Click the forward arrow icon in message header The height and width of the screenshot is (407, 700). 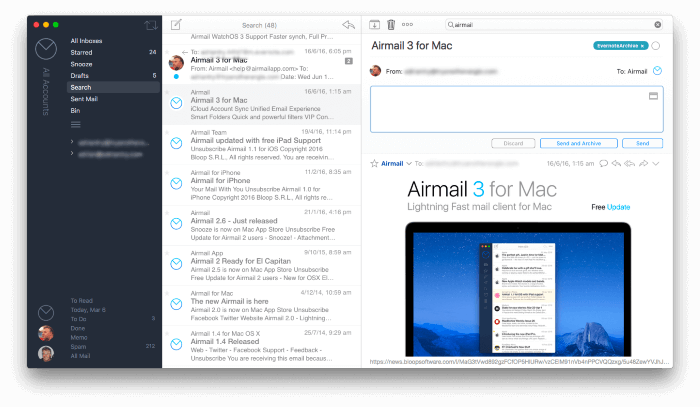point(643,163)
